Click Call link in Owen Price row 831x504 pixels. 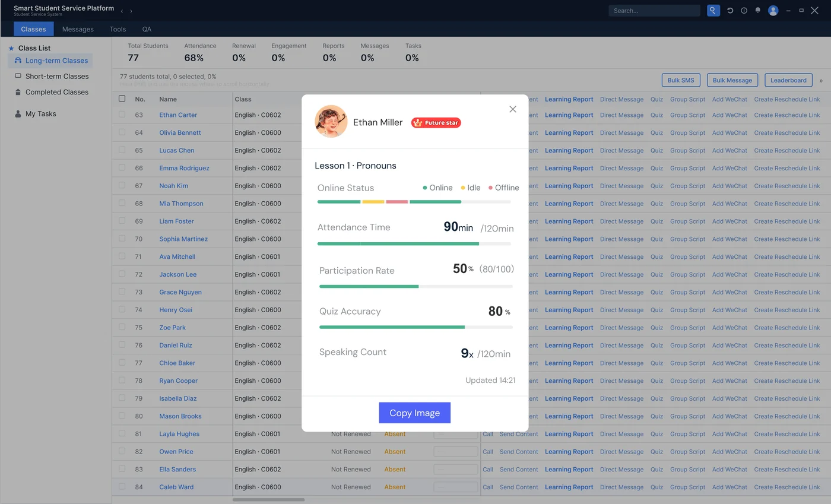488,452
